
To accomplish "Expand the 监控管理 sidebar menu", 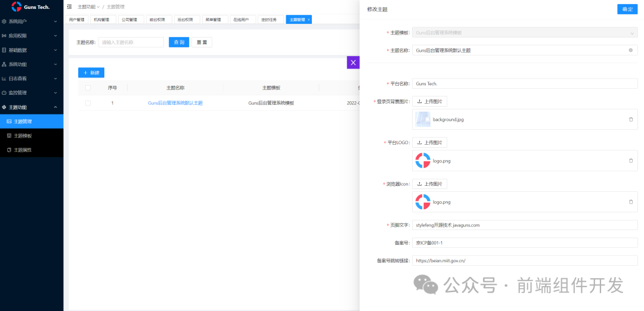I will tap(31, 93).
